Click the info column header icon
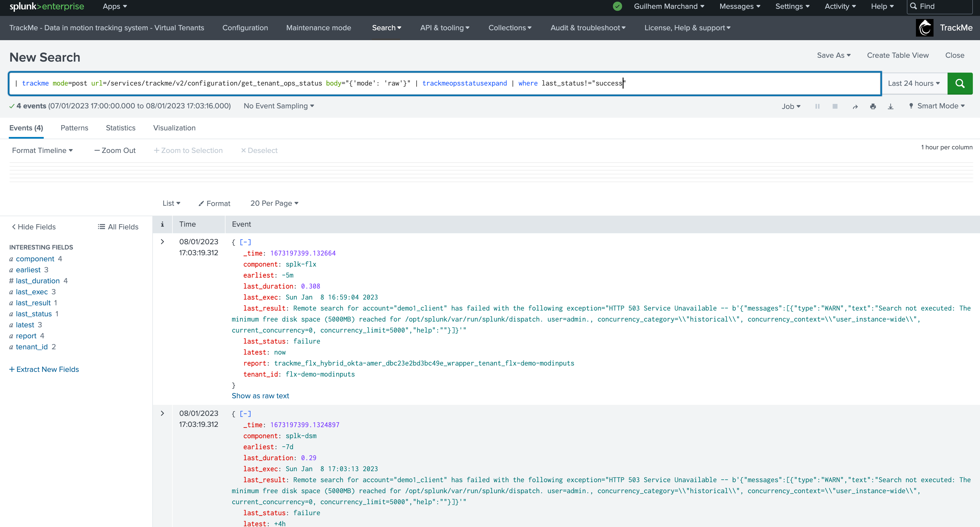The height and width of the screenshot is (527, 980). pos(163,224)
